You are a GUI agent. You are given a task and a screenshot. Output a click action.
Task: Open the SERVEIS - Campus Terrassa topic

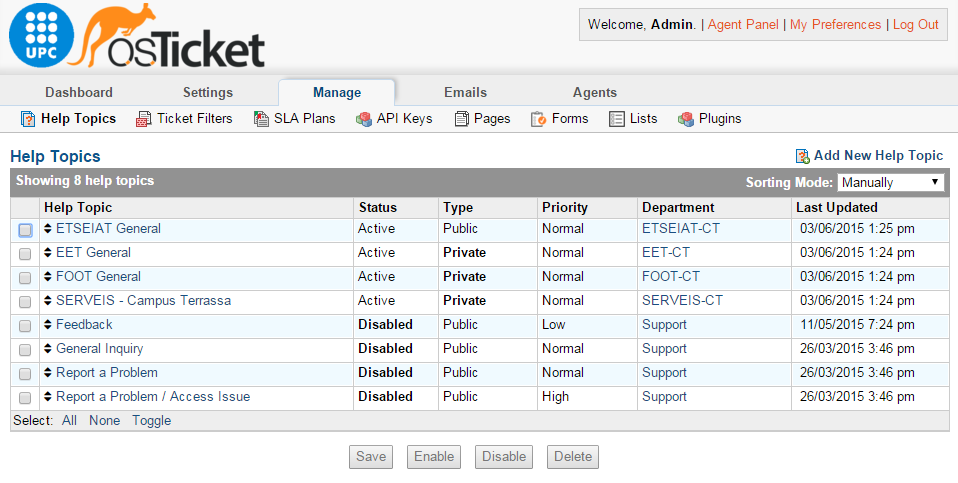coord(144,300)
